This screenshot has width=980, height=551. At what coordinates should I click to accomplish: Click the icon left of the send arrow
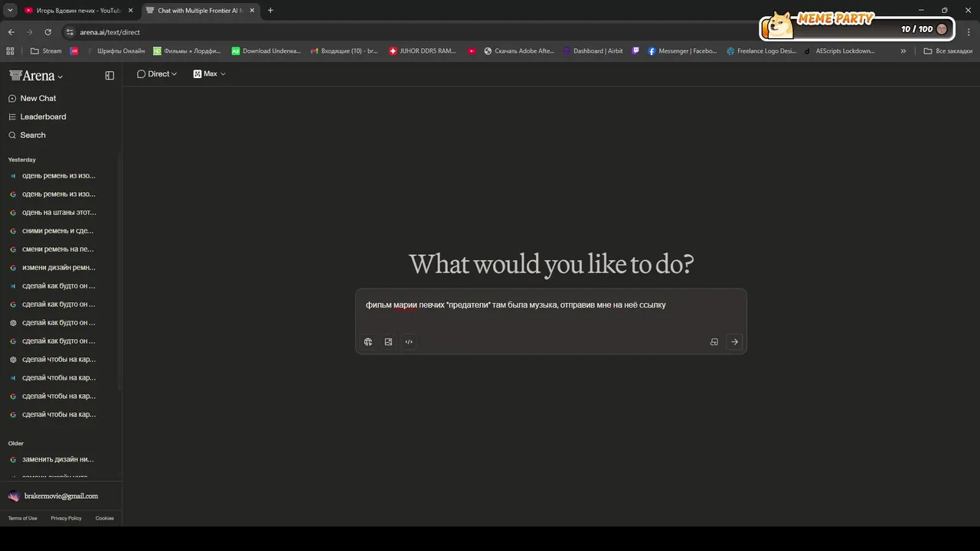[x=714, y=342]
